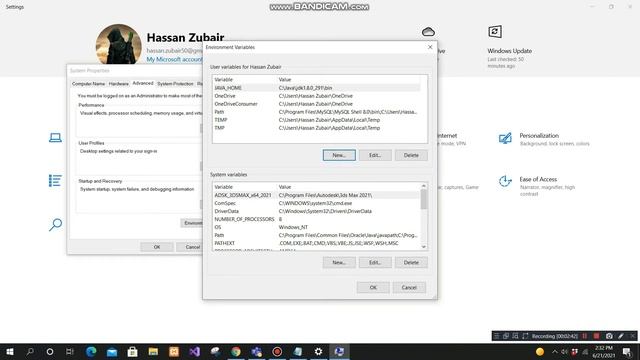This screenshot has height=360, width=640.
Task: Select TEMP user variable row
Action: click(317, 120)
